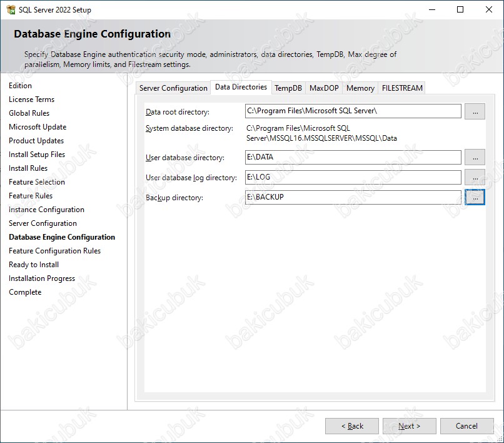
Task: Open the FILESTREAM tab
Action: coord(402,88)
